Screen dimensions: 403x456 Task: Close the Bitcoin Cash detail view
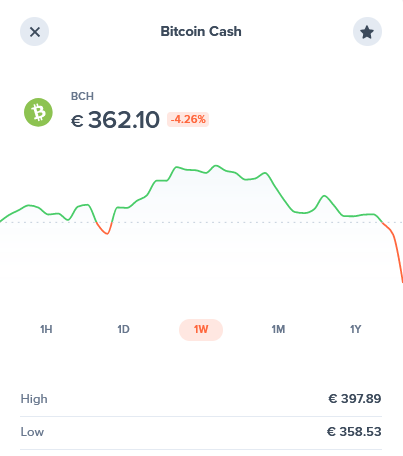34,32
